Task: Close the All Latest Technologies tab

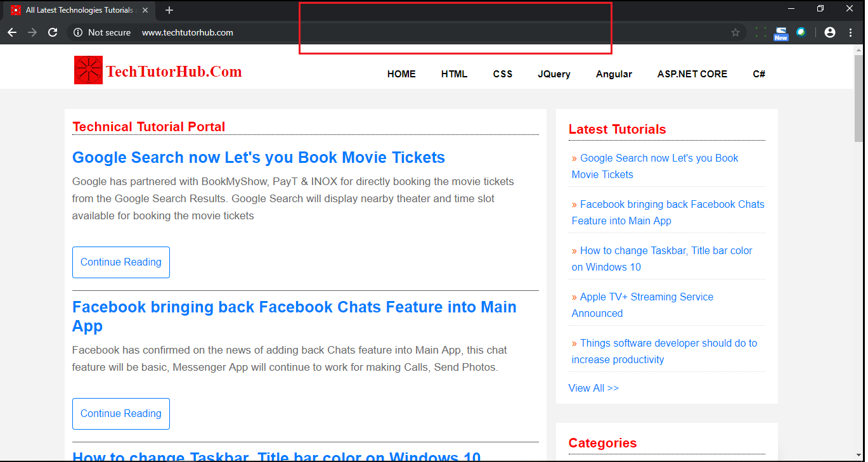Action: (145, 10)
